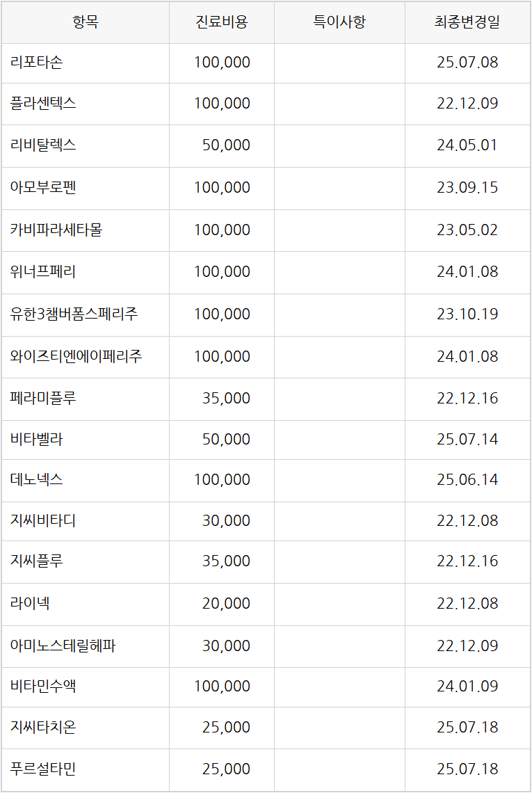The image size is (532, 793).
Task: Select the 유한3챔버폼스페리주 row label
Action: pos(74,314)
